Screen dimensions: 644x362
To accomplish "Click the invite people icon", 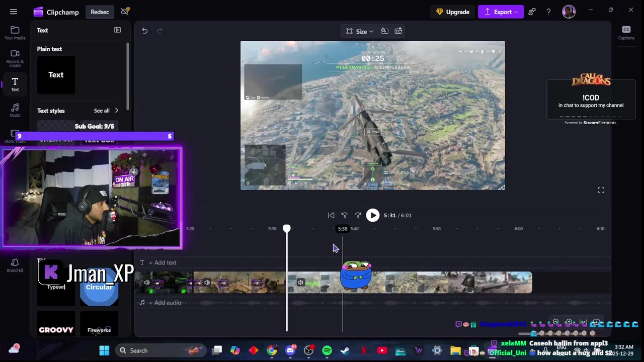I will tap(532, 12).
